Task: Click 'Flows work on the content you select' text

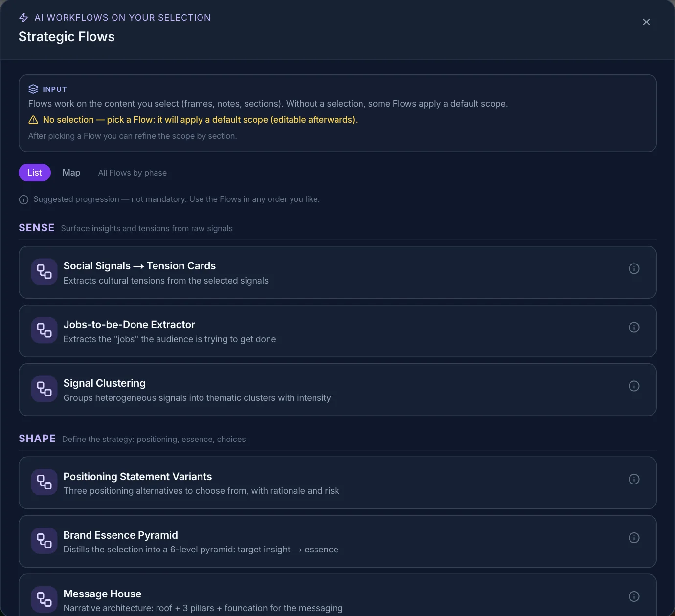Action: [268, 104]
